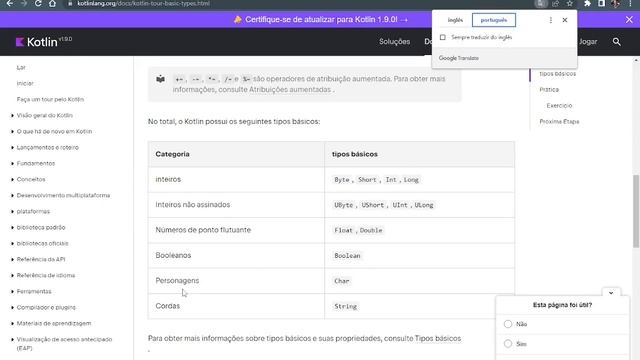The height and width of the screenshot is (360, 640).
Task: Open the site search magnifier icon
Action: [616, 42]
